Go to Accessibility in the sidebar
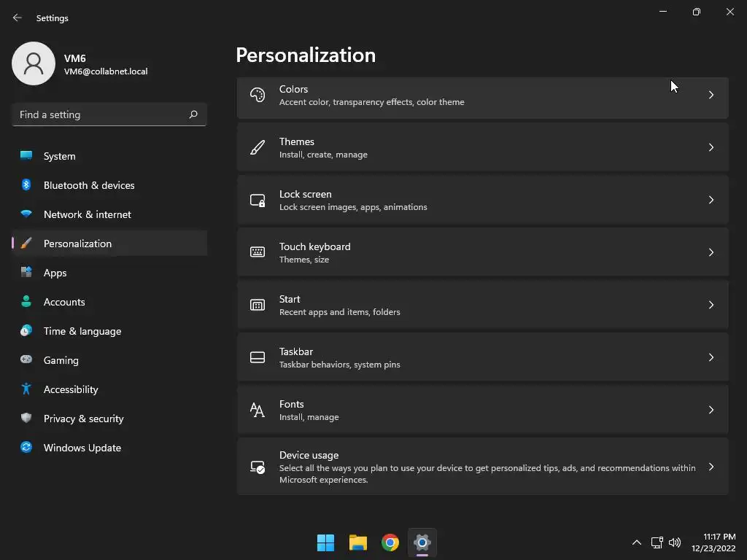 71,389
